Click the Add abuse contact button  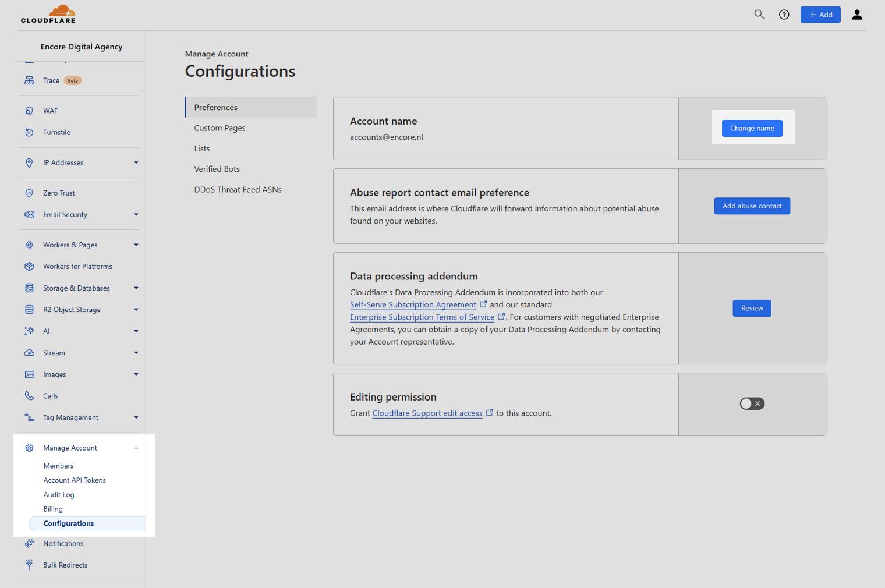coord(752,206)
